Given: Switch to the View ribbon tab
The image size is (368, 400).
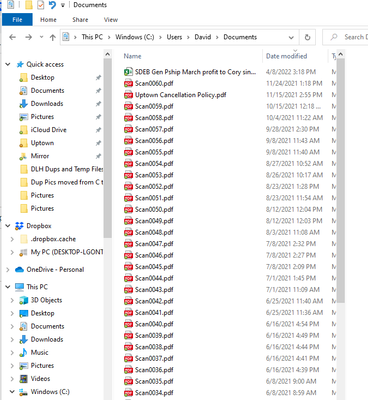Looking at the screenshot, I should coord(111,20).
